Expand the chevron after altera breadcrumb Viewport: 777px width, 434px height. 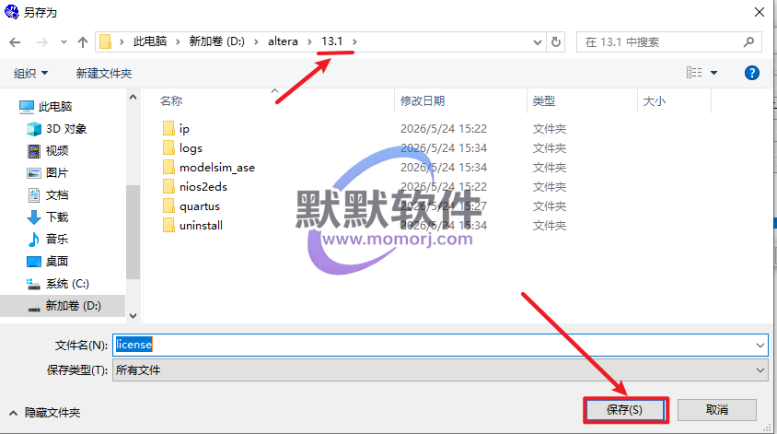[309, 42]
